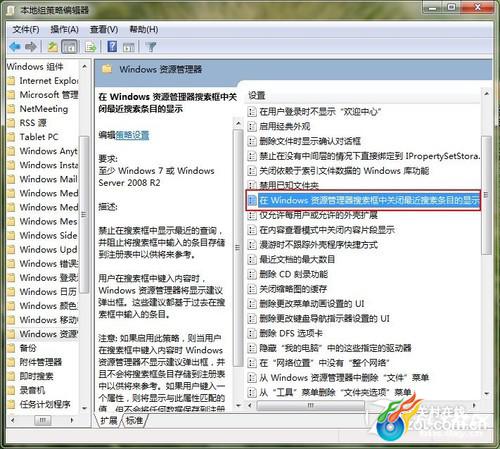
Task: Select the Windows 日历 tree item
Action: 48,292
